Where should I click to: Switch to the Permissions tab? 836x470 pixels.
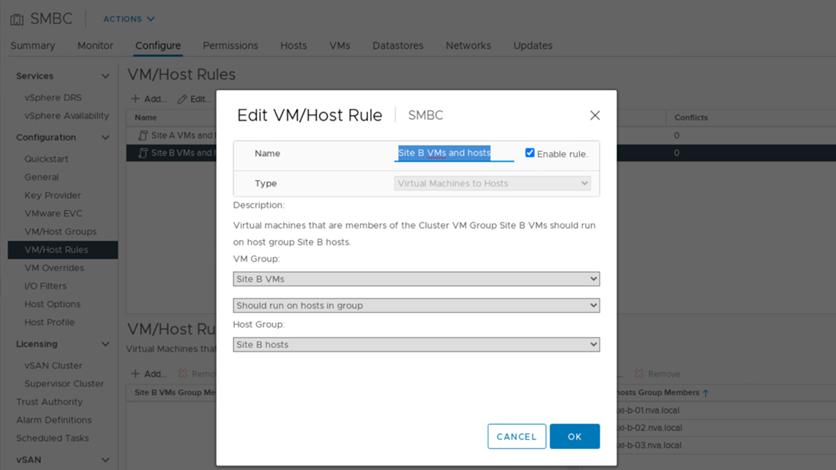230,46
